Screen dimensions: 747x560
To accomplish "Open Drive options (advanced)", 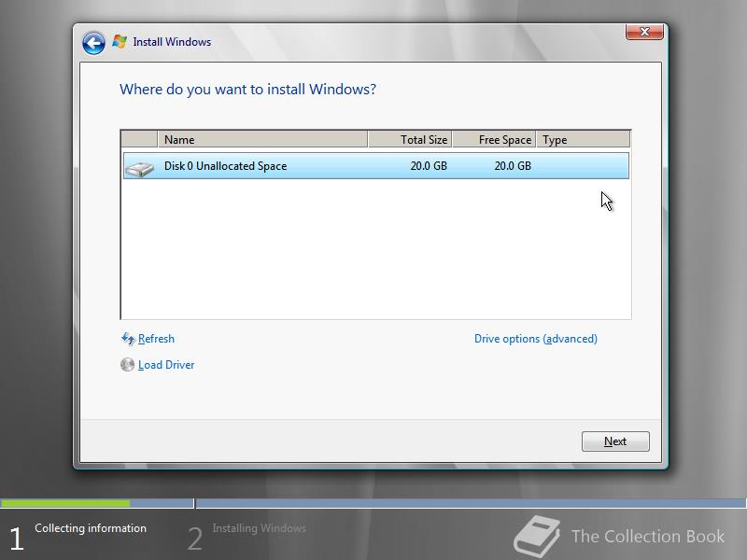I will coord(535,339).
